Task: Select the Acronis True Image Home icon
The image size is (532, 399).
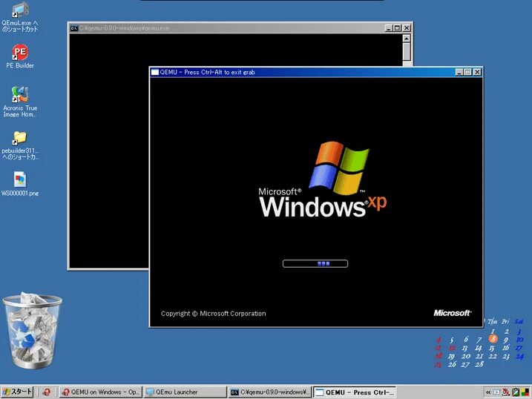Action: coord(20,102)
